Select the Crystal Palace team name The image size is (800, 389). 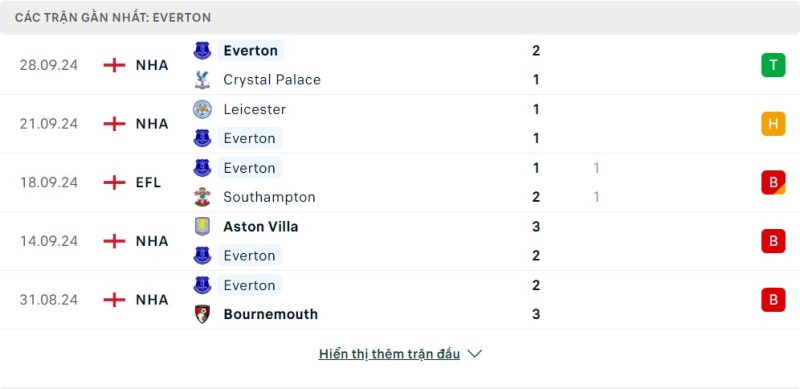pos(272,80)
